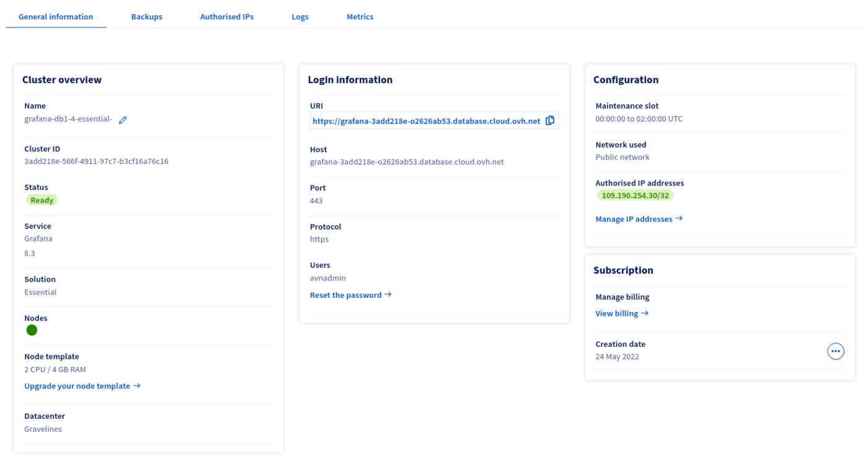Click the Manage IP addresses link

634,218
